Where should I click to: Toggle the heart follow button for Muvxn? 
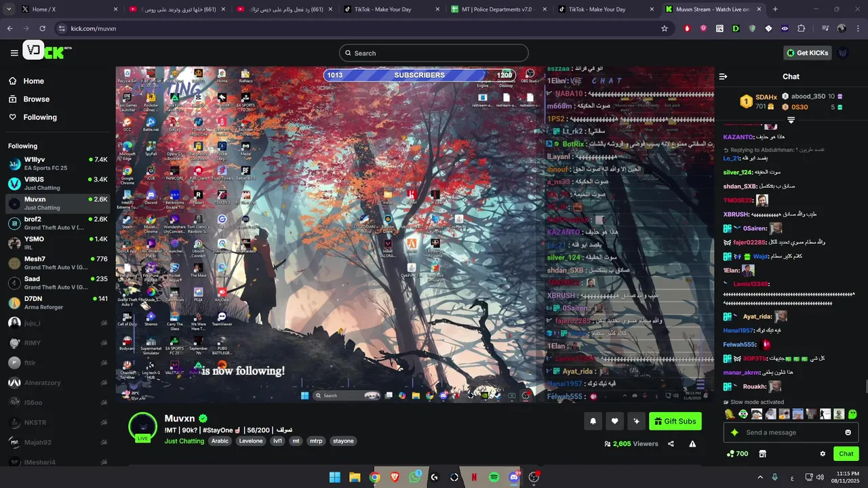click(614, 421)
